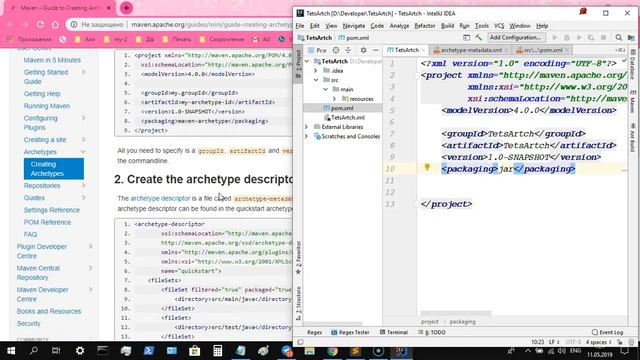This screenshot has width=640, height=360.
Task: Expand resources folder in project tree
Action: tap(334, 99)
